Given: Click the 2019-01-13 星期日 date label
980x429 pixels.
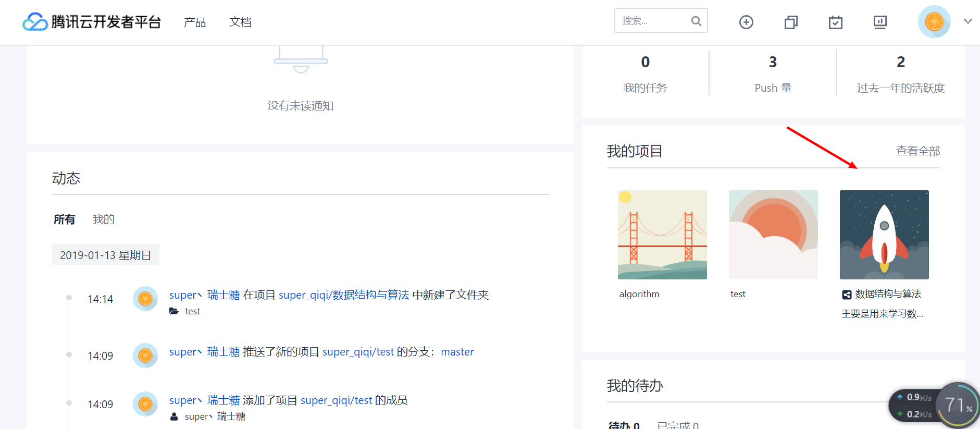Looking at the screenshot, I should click(x=106, y=255).
